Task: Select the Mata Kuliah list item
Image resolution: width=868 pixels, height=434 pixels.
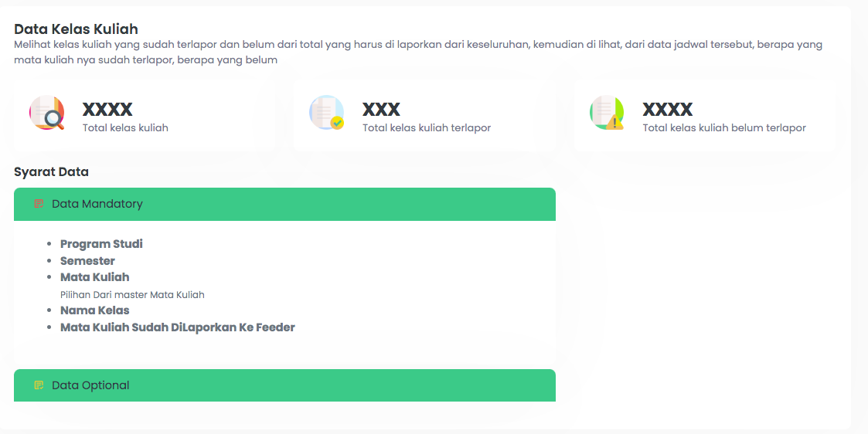Action: [94, 277]
